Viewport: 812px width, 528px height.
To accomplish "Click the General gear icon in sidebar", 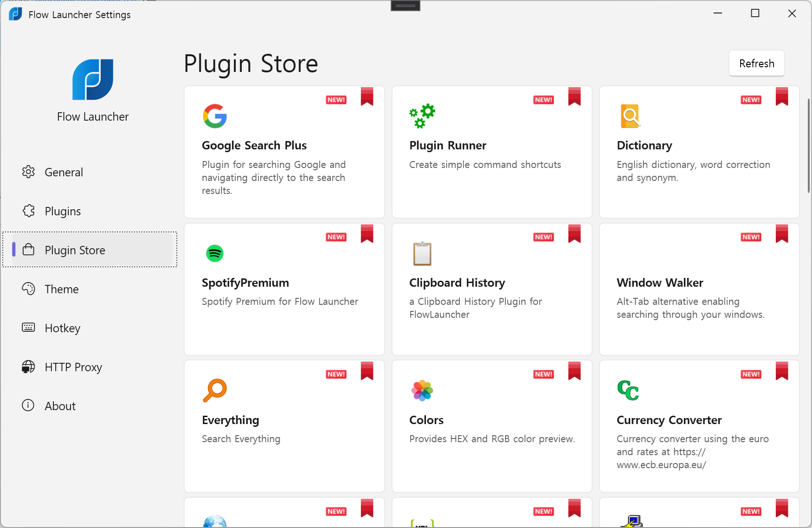I will (28, 172).
